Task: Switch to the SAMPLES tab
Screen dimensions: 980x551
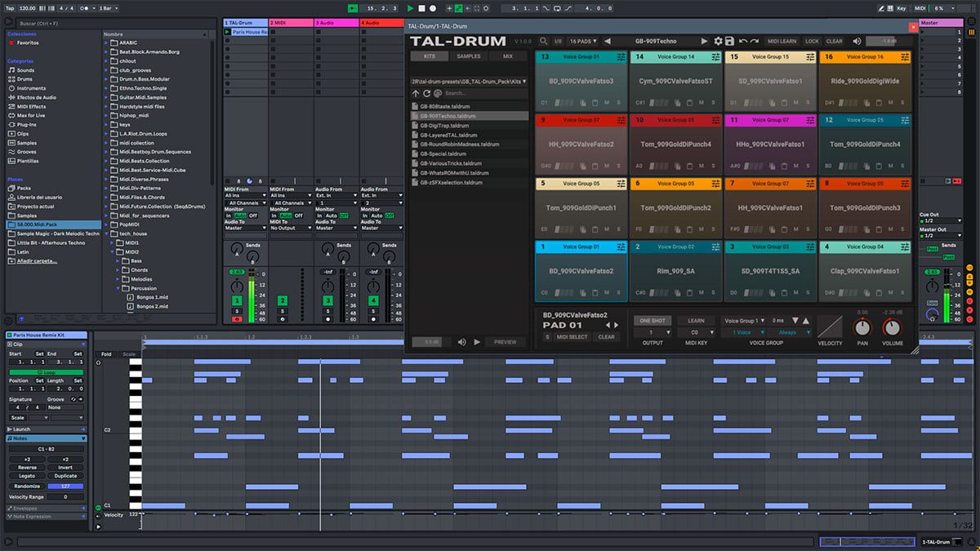Action: [x=468, y=56]
